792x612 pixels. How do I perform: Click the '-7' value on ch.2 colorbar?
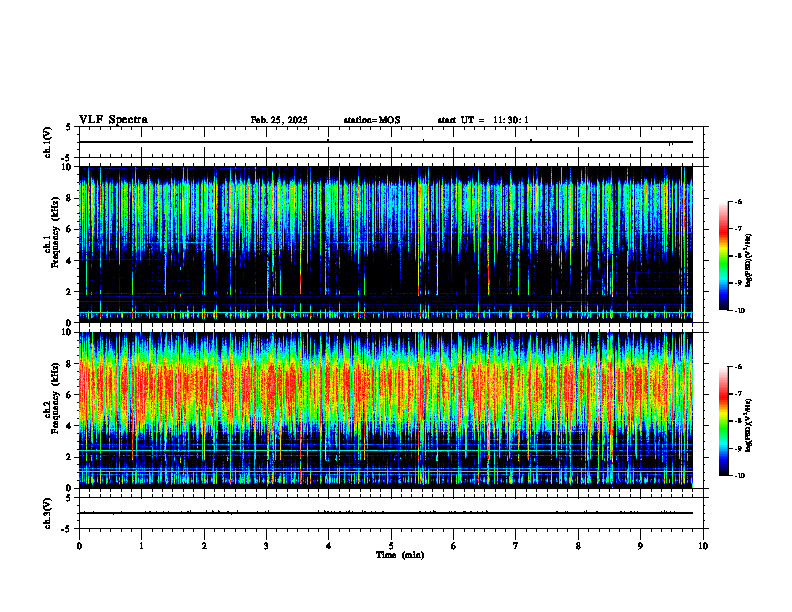(x=738, y=394)
